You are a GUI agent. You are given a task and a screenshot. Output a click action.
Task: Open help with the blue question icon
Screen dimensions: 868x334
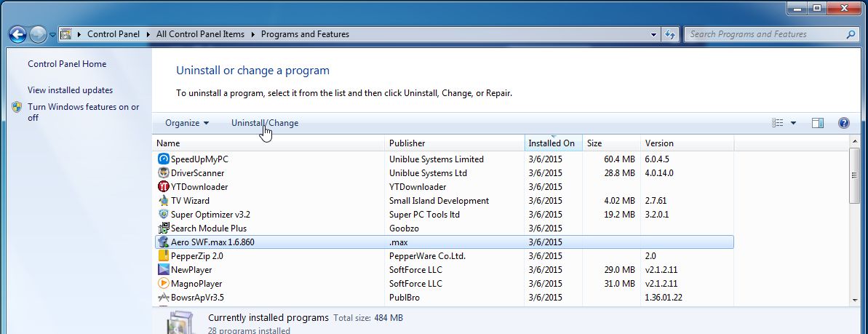[x=844, y=124]
